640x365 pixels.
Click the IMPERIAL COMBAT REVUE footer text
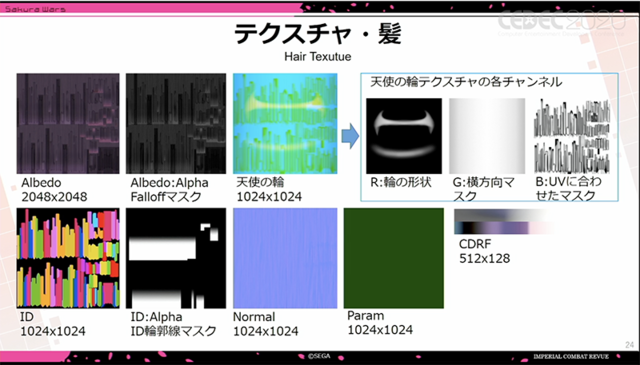pos(571,356)
